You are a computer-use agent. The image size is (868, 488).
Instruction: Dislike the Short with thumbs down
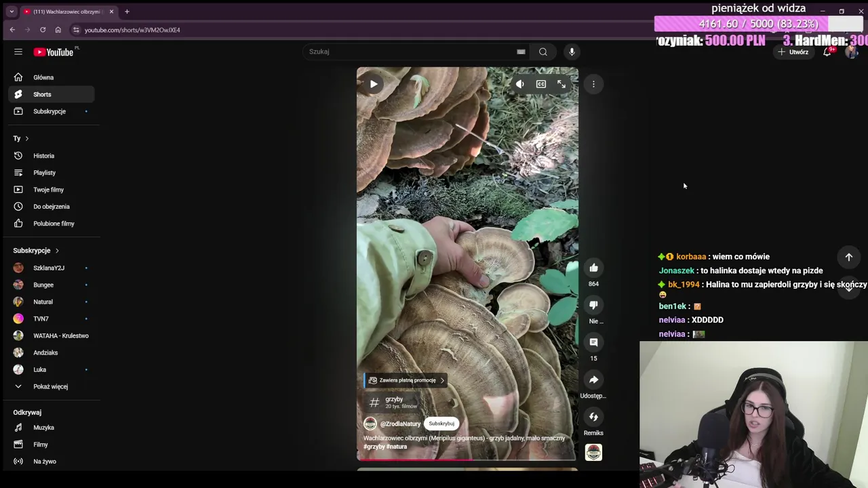tap(593, 305)
